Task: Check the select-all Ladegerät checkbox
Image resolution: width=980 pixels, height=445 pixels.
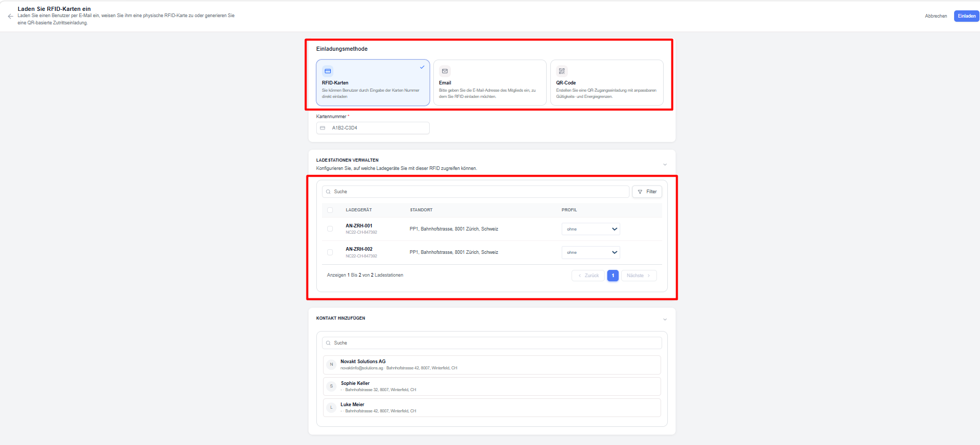Action: click(330, 210)
